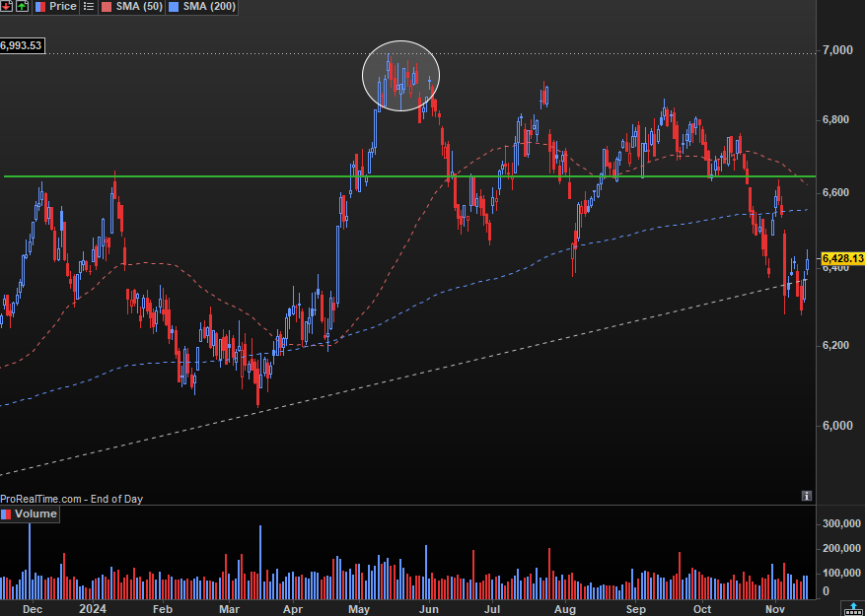This screenshot has width=865, height=616.
Task: Click the Feb label on time axis
Action: click(162, 609)
